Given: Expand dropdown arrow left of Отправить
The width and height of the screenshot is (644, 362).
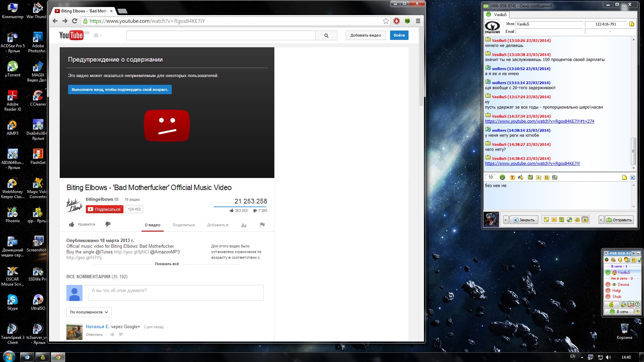Looking at the screenshot, I should [601, 220].
